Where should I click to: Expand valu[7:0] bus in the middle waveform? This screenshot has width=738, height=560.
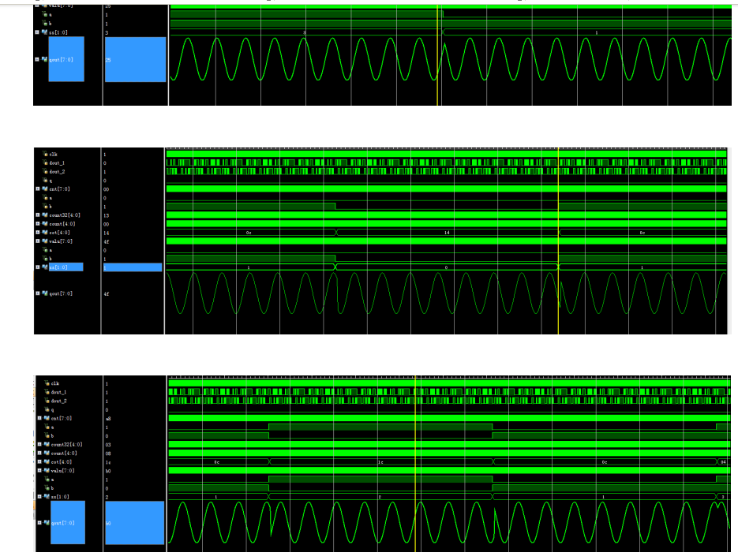click(x=37, y=241)
